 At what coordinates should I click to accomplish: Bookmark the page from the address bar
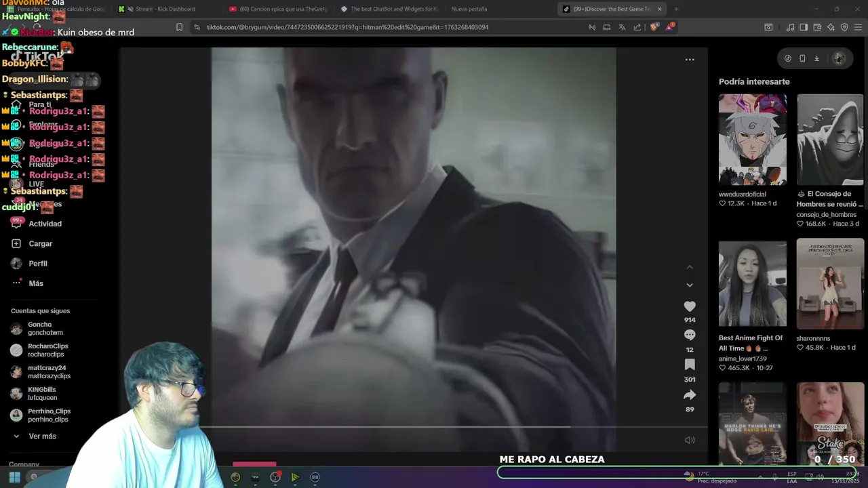point(179,27)
